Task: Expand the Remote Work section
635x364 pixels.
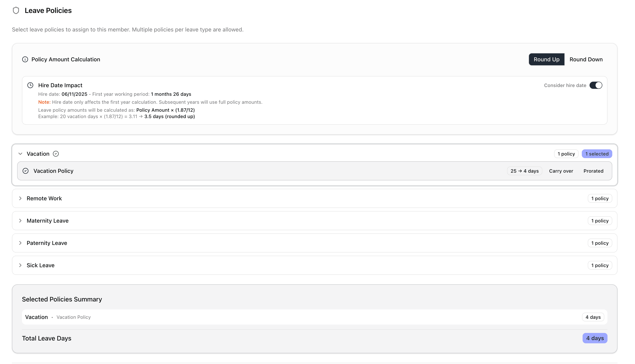Action: click(21, 199)
